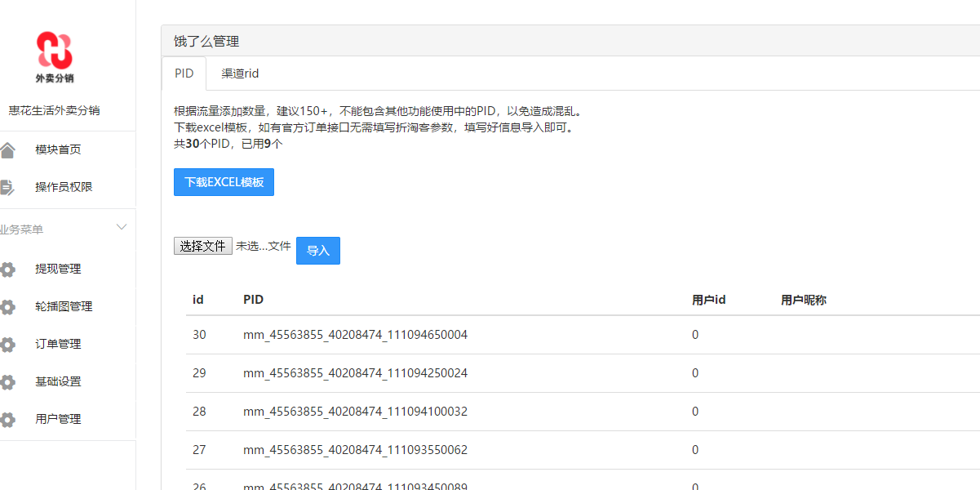
Task: Click the 用户id value in row 30
Action: (695, 335)
